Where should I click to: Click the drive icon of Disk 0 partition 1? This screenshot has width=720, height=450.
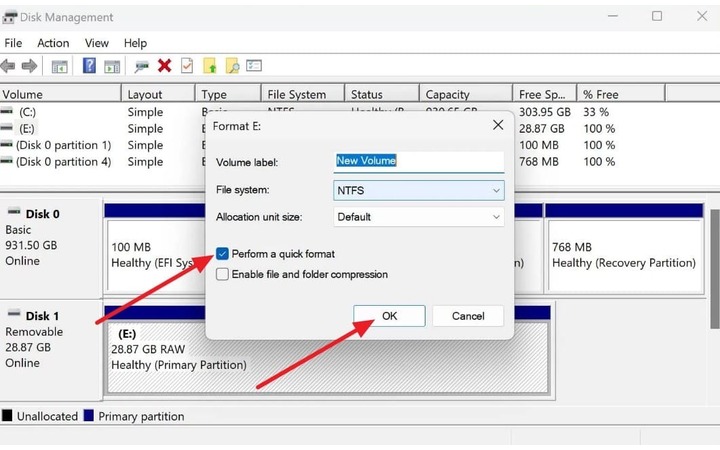[6, 145]
